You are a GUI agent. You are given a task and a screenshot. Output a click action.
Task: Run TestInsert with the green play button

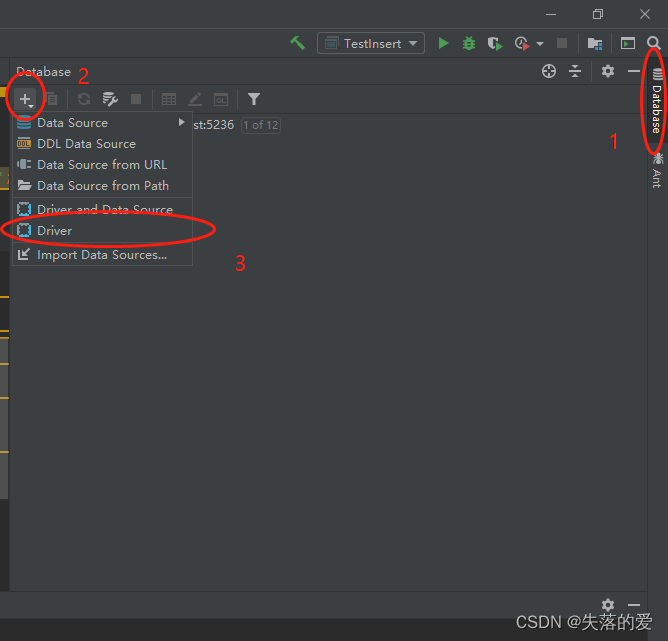(x=443, y=43)
